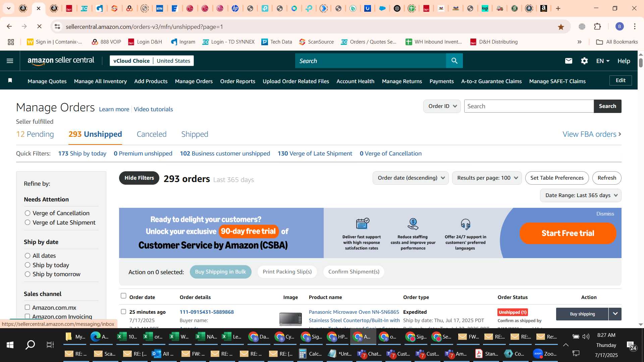Focus the top Seller Central search field
Image resolution: width=644 pixels, height=362 pixels.
(x=371, y=61)
